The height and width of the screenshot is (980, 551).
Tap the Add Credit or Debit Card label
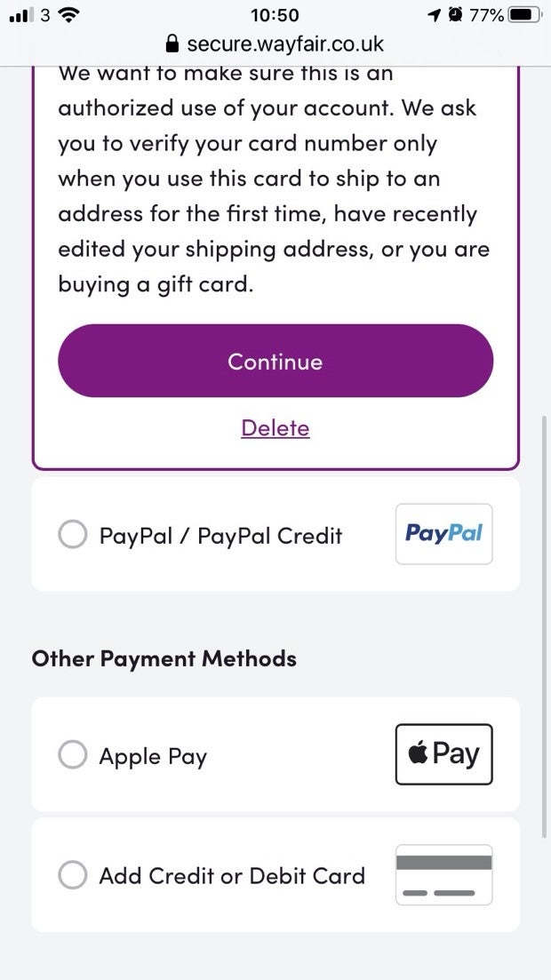coord(232,876)
